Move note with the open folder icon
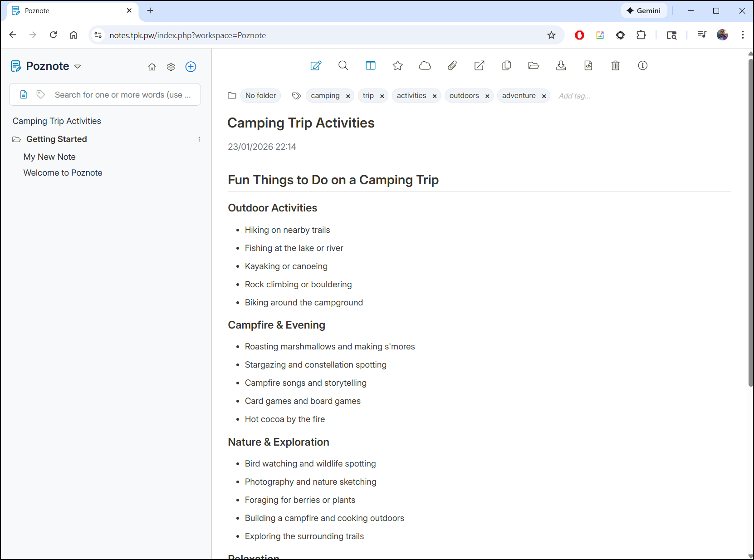Screen dimensions: 754x560 coord(534,66)
